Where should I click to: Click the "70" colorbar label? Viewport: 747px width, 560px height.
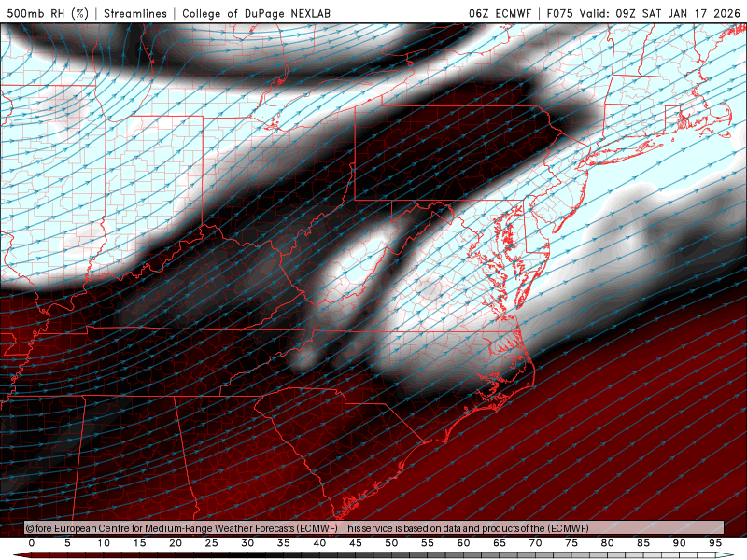point(535,543)
